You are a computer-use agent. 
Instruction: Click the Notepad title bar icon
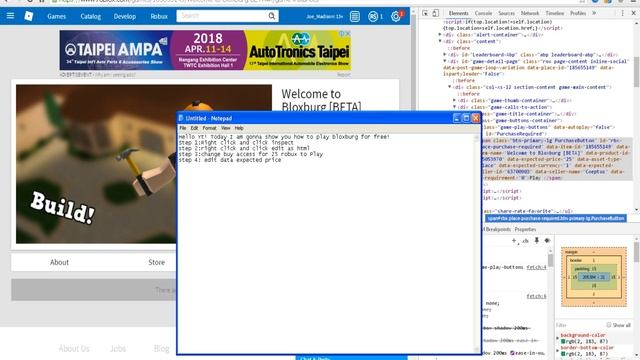(x=181, y=118)
